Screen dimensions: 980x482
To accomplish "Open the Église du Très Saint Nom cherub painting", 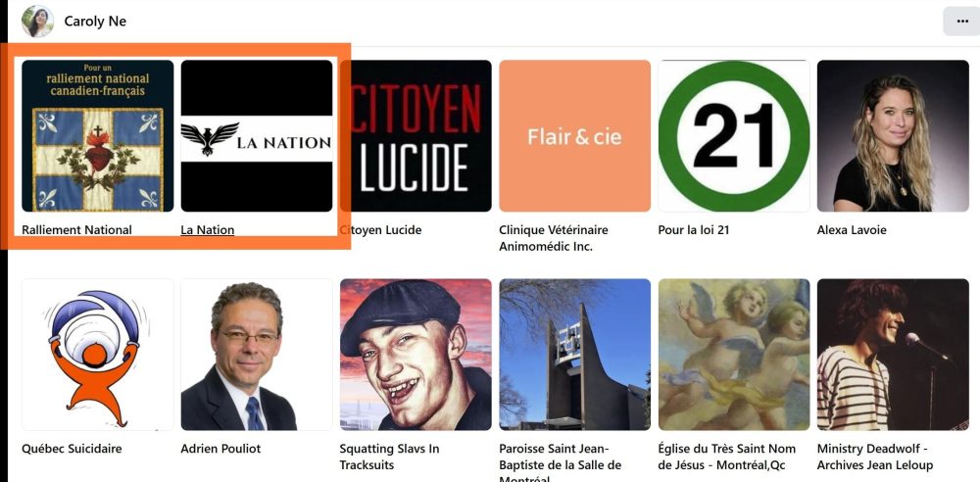I will pyautogui.click(x=734, y=355).
